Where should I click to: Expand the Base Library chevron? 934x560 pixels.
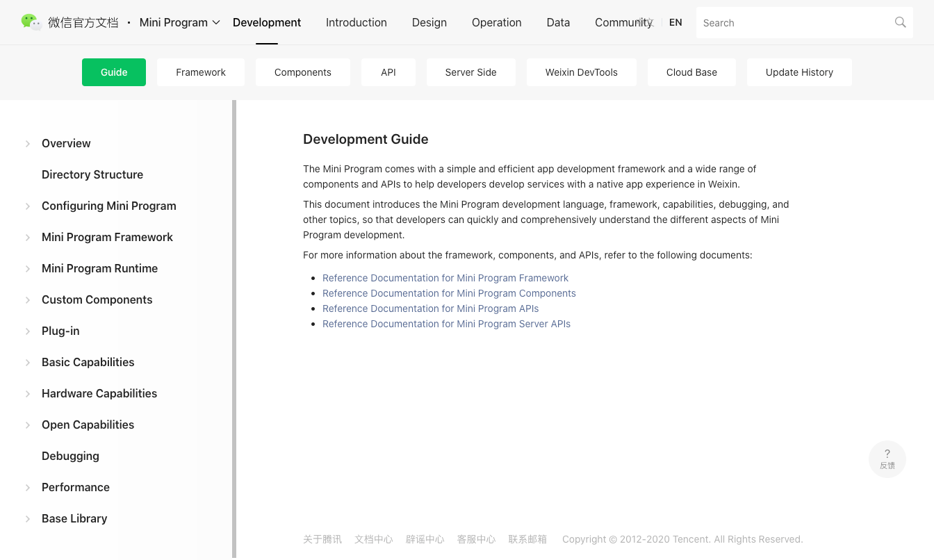pos(28,519)
